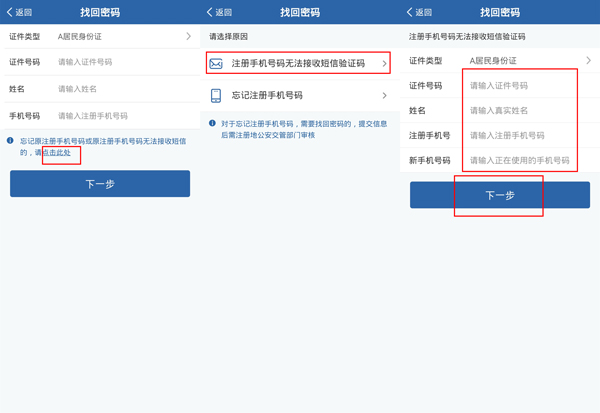Image resolution: width=600 pixels, height=413 pixels.
Task: Focus the 请输入真实姓名 name field
Action: [520, 110]
